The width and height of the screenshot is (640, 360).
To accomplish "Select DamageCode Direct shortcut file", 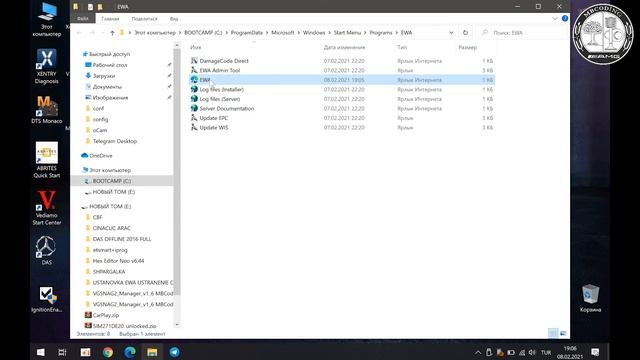I will tap(224, 61).
